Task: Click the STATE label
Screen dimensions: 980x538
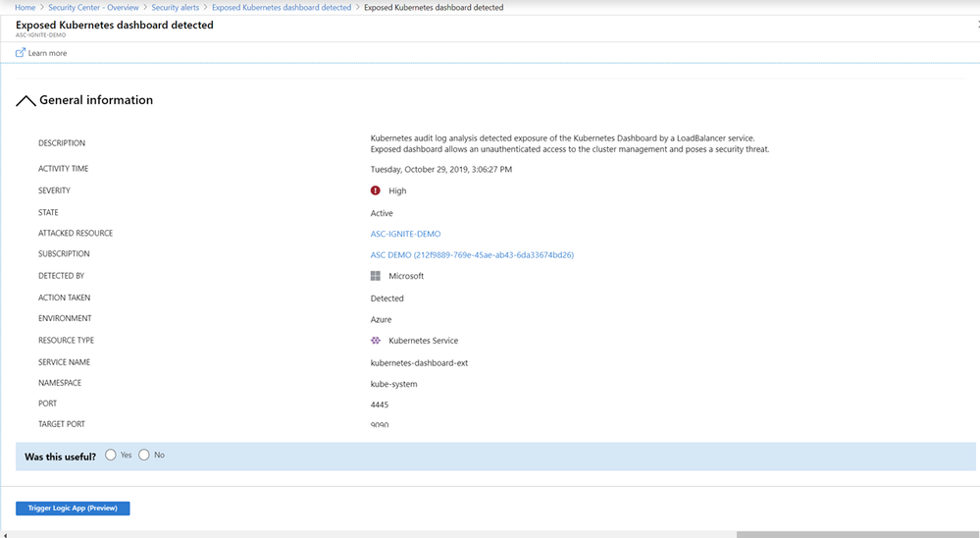Action: coord(48,213)
